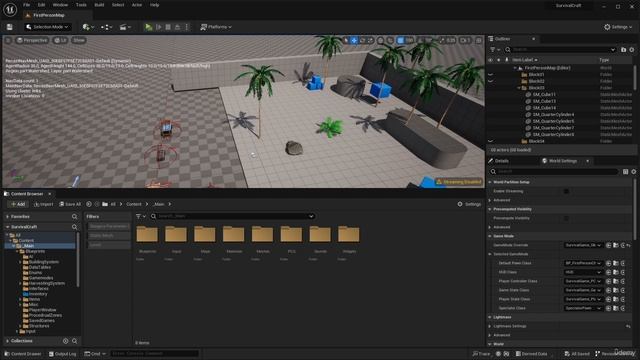Open the Lit view mode menu
This screenshot has width=640, height=360.
[60, 40]
